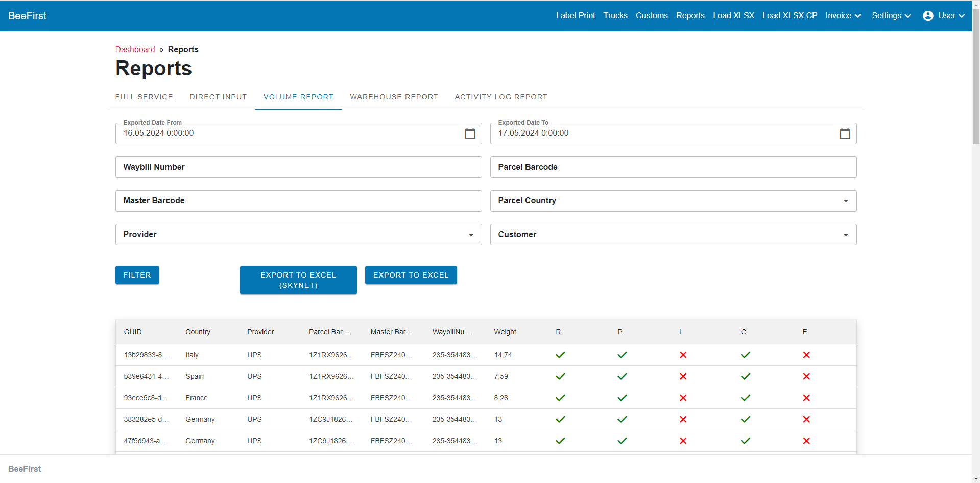Click I red cross in France row
Viewport: 980px width, 483px height.
[683, 398]
